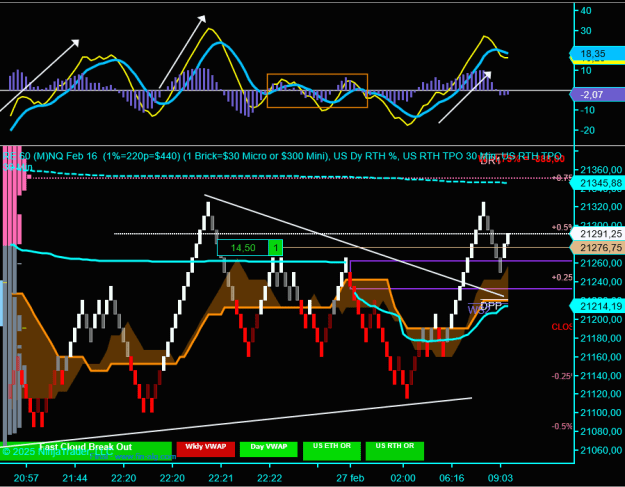
Task: Click the US RTH OR status box
Action: (395, 451)
